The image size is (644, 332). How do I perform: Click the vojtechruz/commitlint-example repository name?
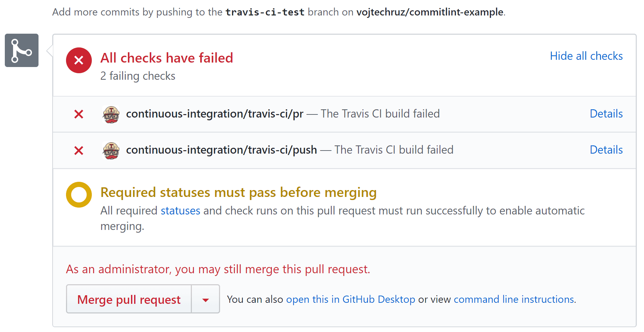coord(430,12)
